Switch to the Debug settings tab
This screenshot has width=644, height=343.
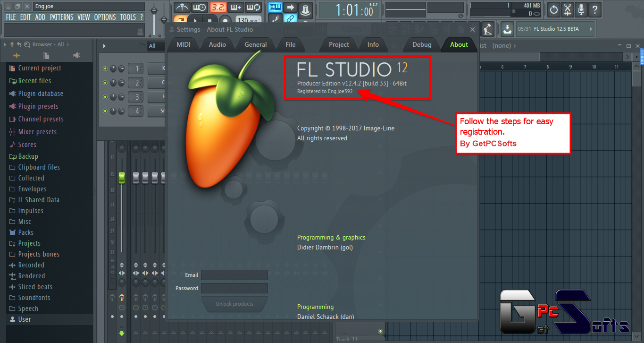422,44
